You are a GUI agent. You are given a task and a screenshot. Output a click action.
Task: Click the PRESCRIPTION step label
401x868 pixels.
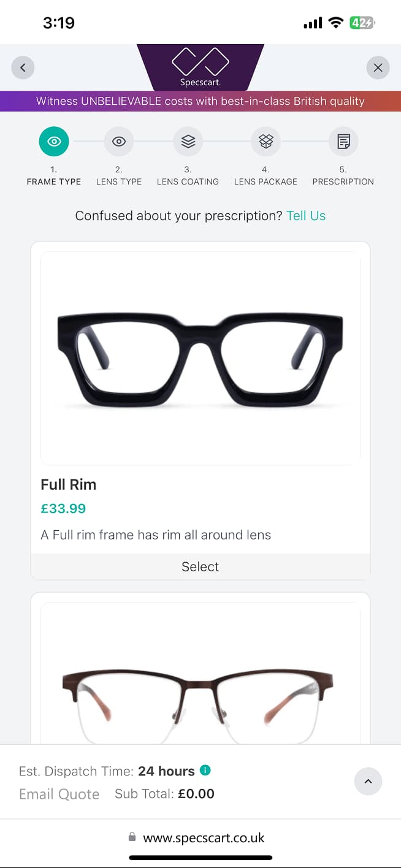[343, 181]
